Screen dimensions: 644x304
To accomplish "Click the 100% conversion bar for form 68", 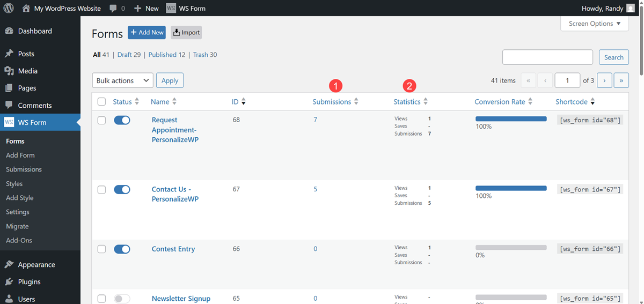I will (x=511, y=119).
